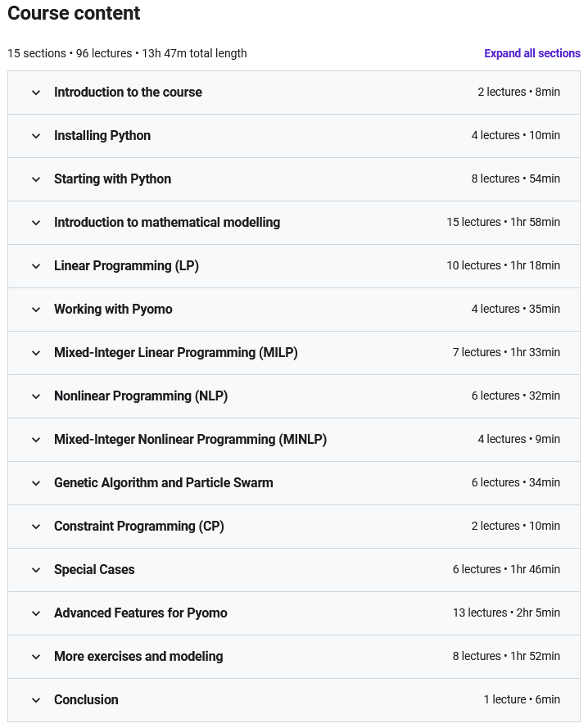The width and height of the screenshot is (588, 728).
Task: Click the chevron beside Linear Programming (LP)
Action: pos(36,266)
